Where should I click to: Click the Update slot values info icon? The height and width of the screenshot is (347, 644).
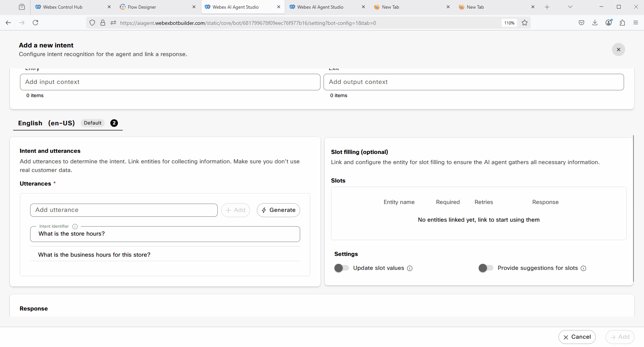(x=410, y=268)
